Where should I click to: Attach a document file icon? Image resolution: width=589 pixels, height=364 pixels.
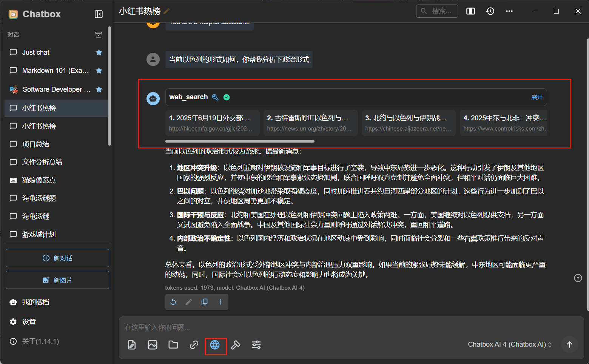coord(132,345)
